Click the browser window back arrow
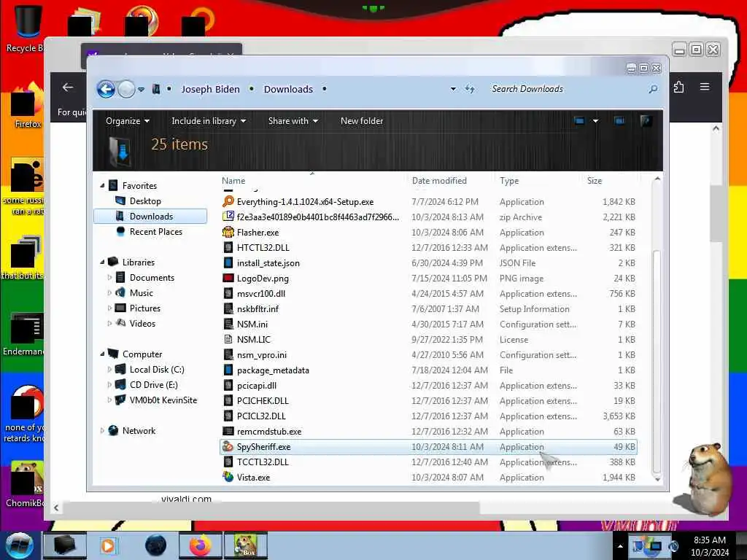Screen dimensions: 747x560 (x=68, y=87)
